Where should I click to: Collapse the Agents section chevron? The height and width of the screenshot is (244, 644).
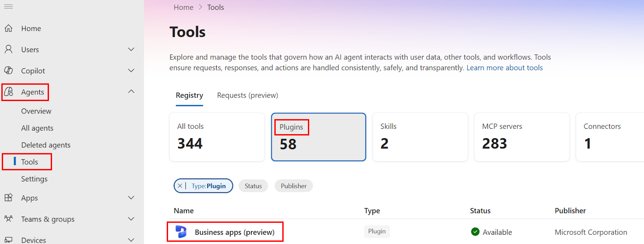pyautogui.click(x=131, y=92)
